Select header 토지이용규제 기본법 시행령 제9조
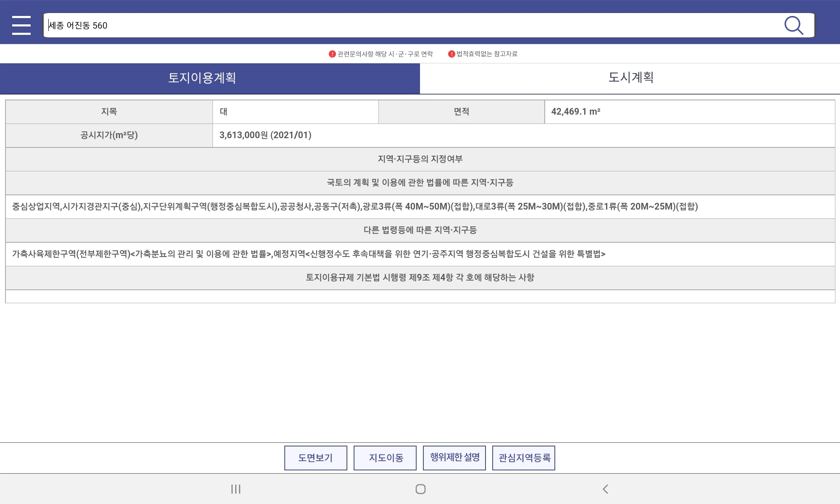 coord(420,278)
